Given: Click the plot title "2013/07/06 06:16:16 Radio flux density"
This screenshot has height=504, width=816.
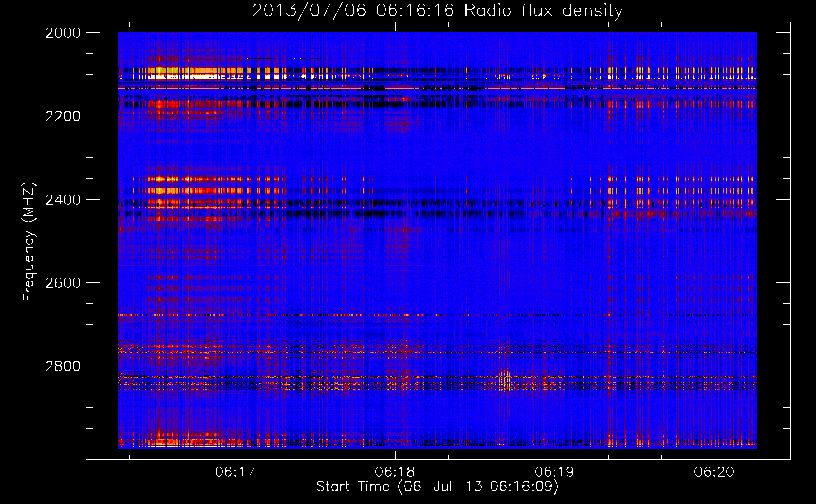Looking at the screenshot, I should (437, 10).
